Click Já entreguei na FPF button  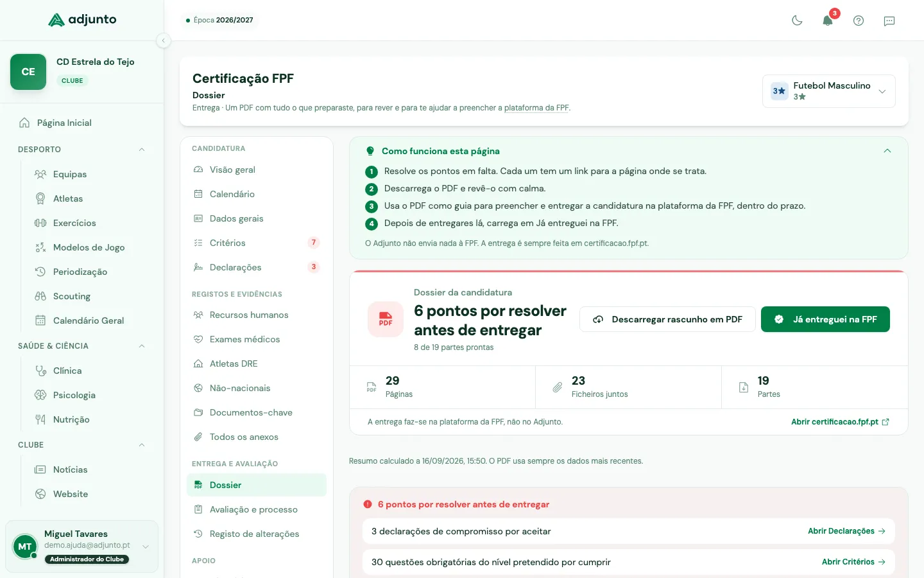[x=825, y=319]
